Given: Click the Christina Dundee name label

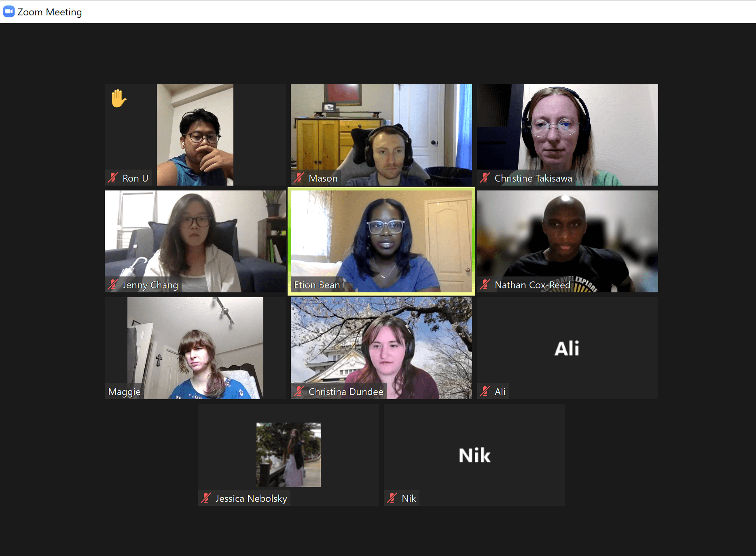Looking at the screenshot, I should coord(346,392).
